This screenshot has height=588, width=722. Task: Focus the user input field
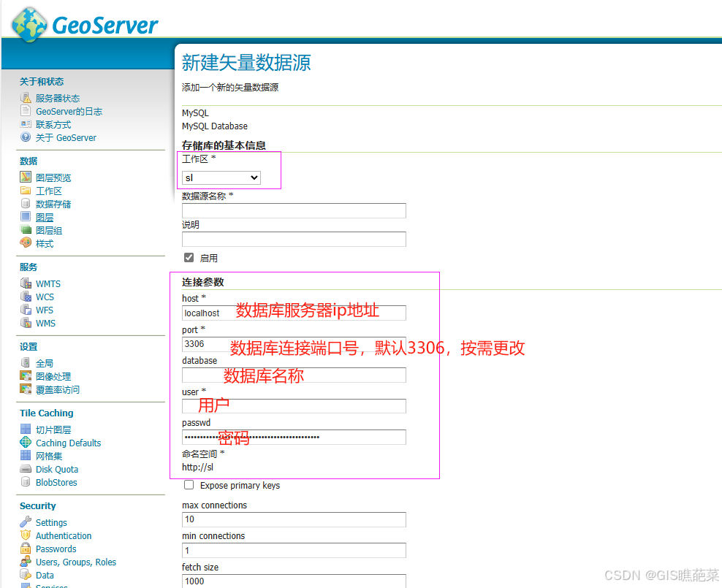pos(294,406)
